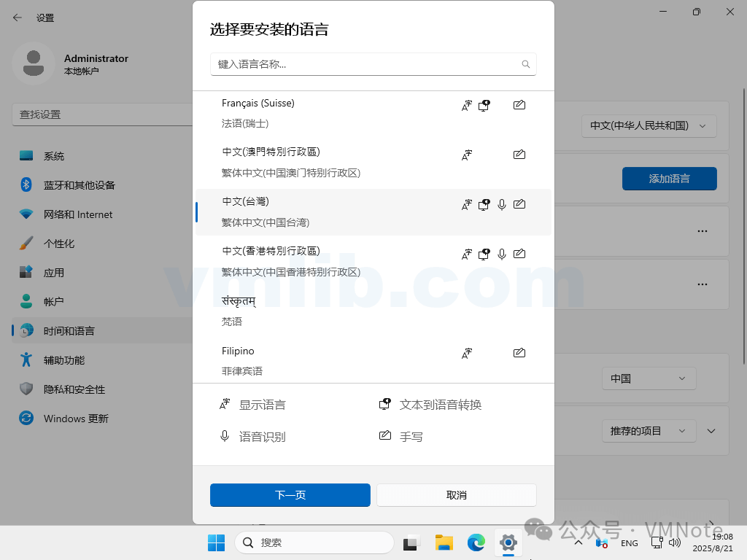
Task: Go to Windows 更新 in the sidebar
Action: click(76, 419)
